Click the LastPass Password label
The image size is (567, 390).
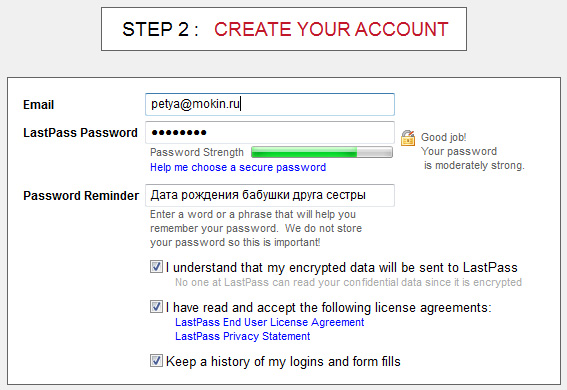coord(80,133)
